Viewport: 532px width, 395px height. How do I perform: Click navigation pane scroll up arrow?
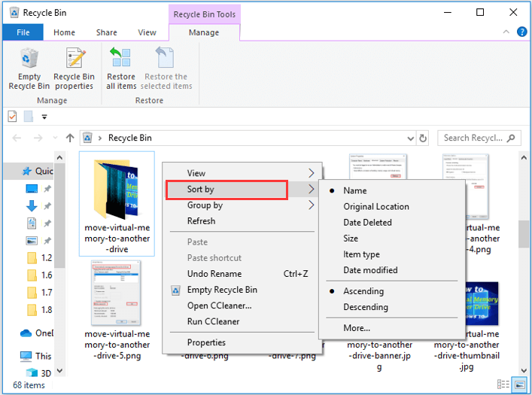tap(59, 157)
